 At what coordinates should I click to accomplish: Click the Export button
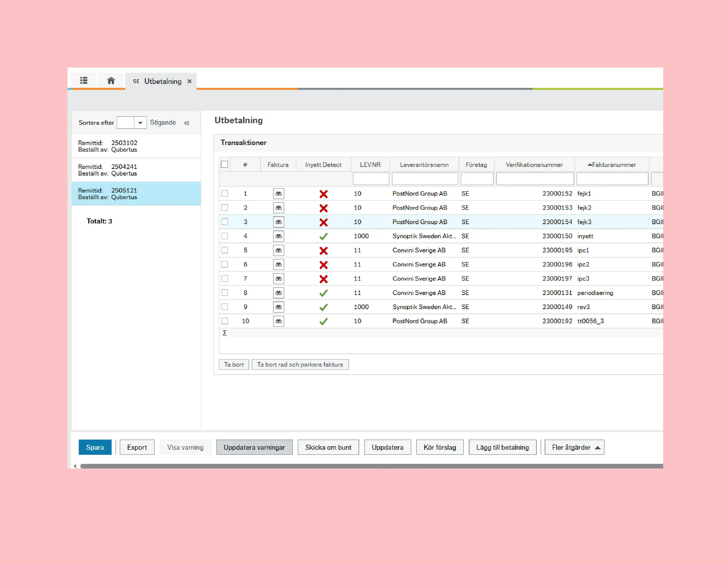(137, 447)
